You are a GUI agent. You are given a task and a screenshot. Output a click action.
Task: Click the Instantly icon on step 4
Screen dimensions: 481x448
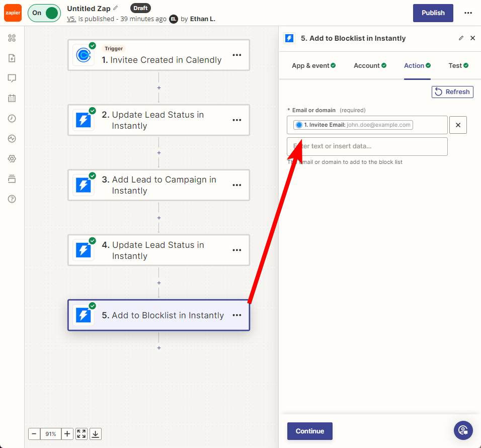84,250
